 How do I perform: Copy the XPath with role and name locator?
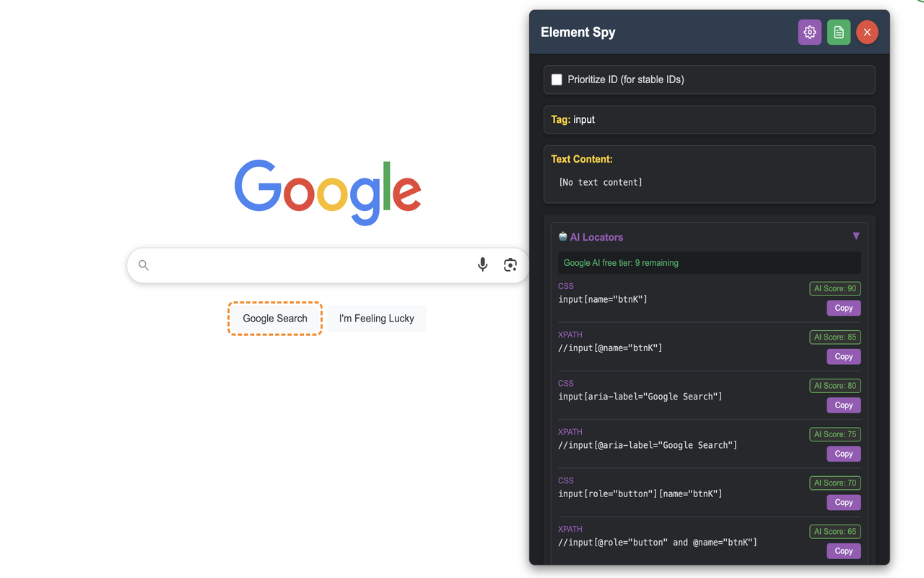pos(843,551)
